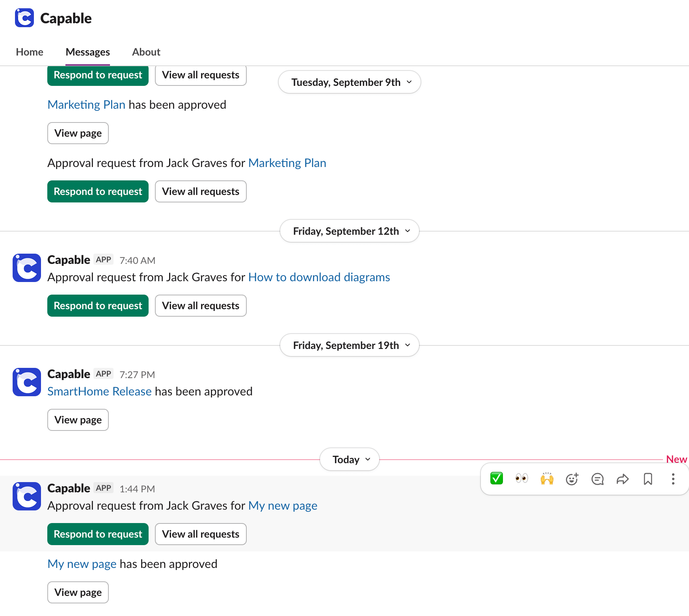The height and width of the screenshot is (616, 689).
Task: Open the SmartHome Release link
Action: 99,391
